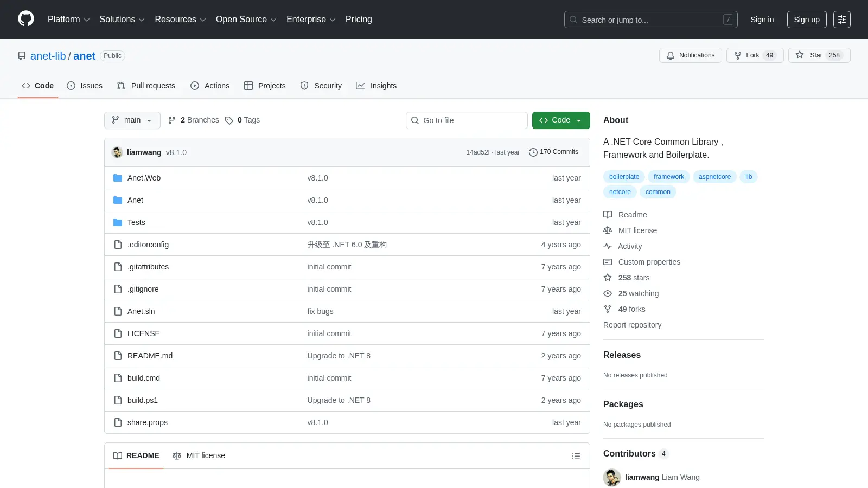868x488 pixels.
Task: Open the 170 Commits history link
Action: (554, 152)
